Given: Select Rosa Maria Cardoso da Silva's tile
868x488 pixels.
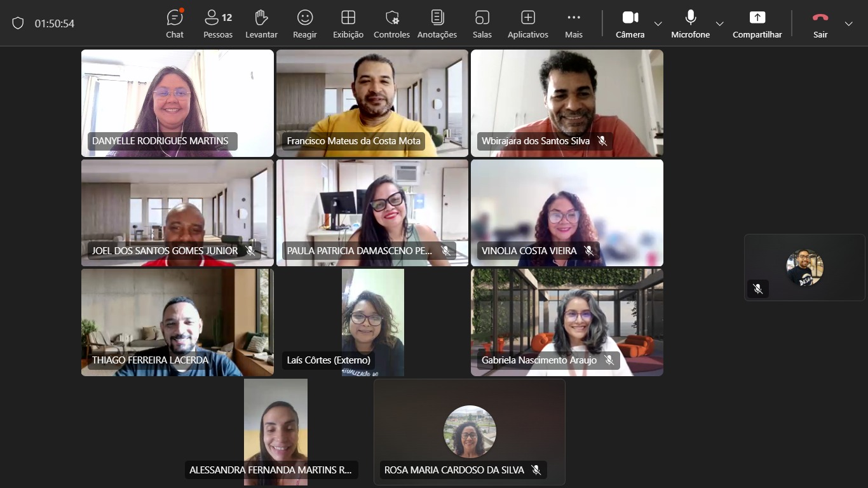Looking at the screenshot, I should 470,432.
